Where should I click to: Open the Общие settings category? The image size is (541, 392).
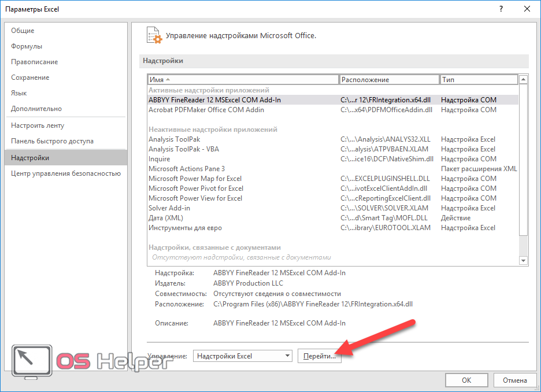(23, 31)
